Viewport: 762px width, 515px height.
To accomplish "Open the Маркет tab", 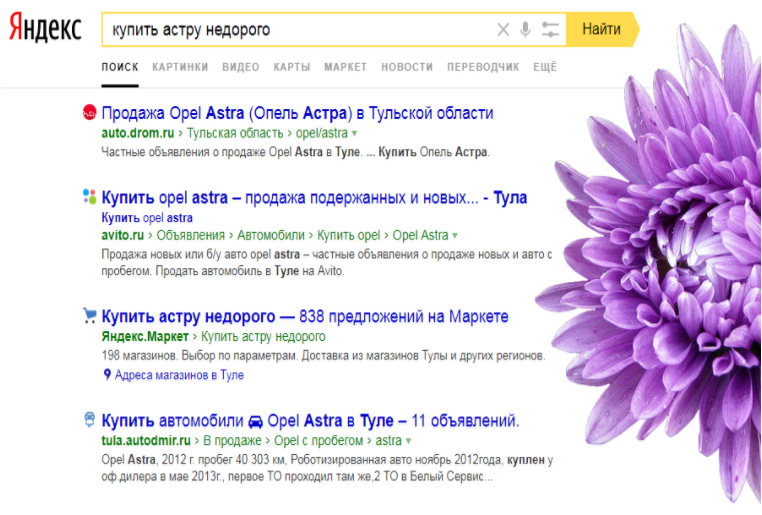I will (346, 67).
